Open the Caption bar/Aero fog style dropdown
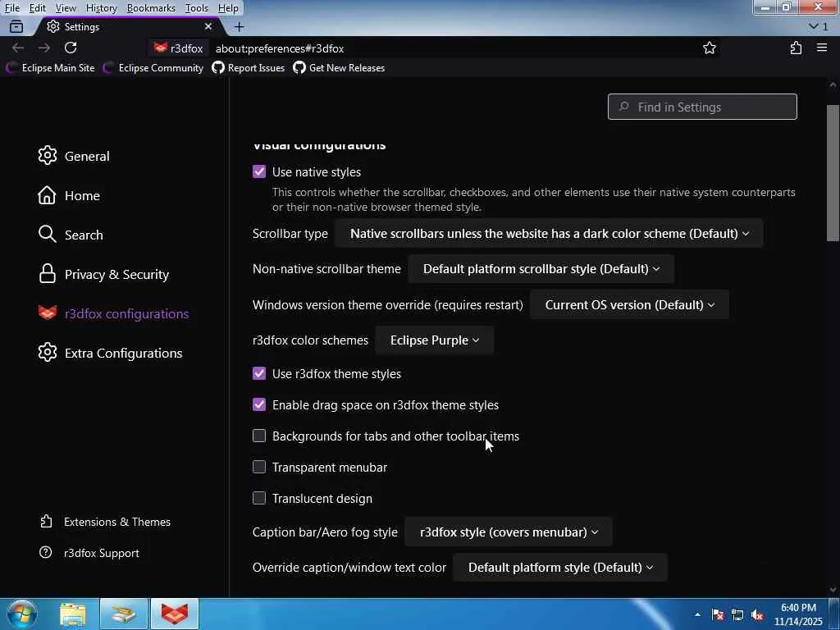The height and width of the screenshot is (630, 840). tap(509, 532)
